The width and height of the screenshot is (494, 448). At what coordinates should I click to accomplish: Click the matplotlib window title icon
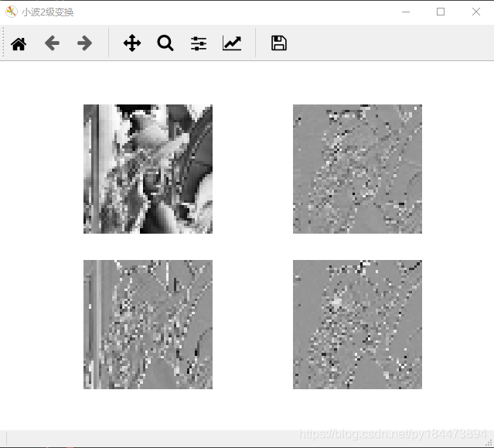point(12,12)
